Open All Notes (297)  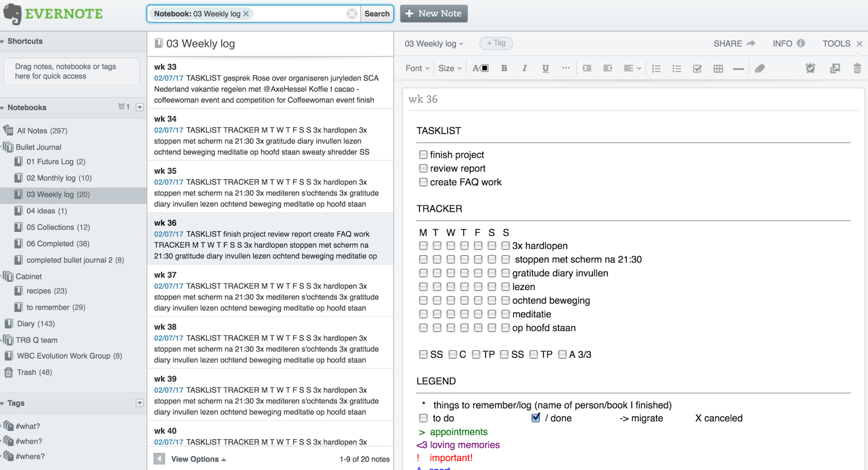point(42,131)
